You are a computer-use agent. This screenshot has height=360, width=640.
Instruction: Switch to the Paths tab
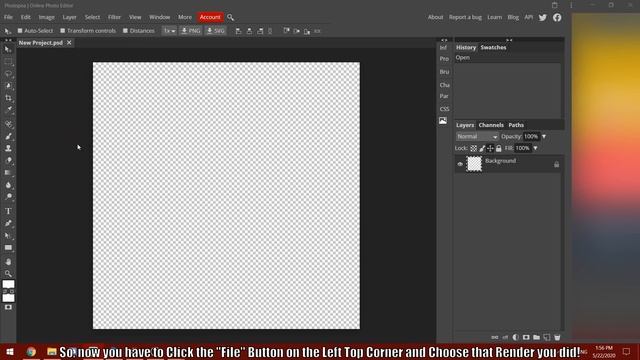516,125
